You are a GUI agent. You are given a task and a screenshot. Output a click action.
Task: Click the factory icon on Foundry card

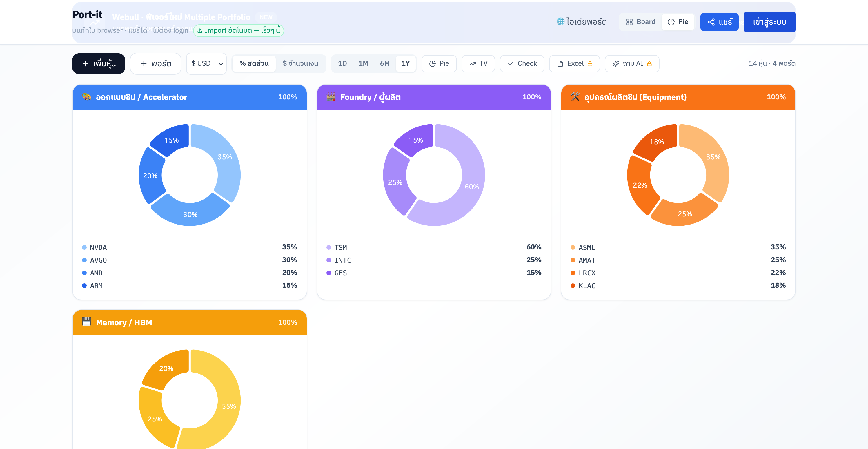coord(331,97)
